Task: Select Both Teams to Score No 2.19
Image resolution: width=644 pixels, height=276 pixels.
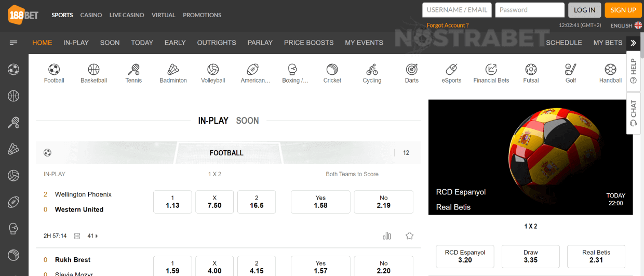Action: pyautogui.click(x=384, y=202)
